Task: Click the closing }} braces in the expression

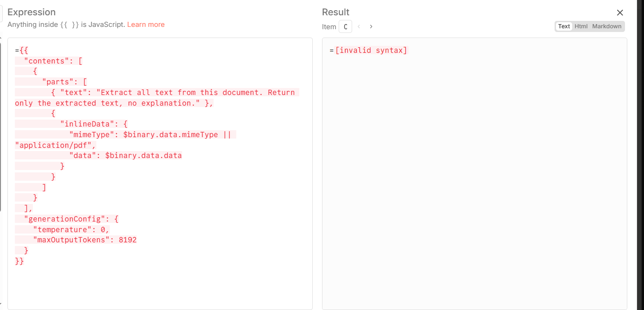Action: tap(19, 261)
